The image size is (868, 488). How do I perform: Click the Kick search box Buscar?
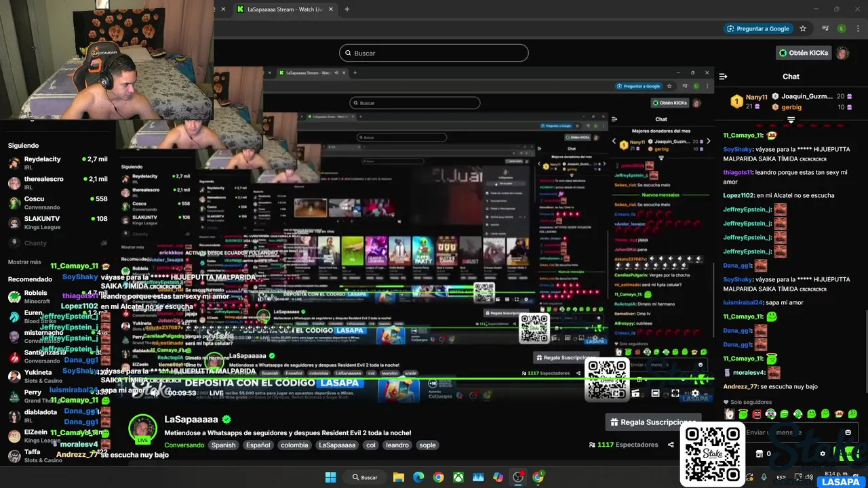coord(434,53)
